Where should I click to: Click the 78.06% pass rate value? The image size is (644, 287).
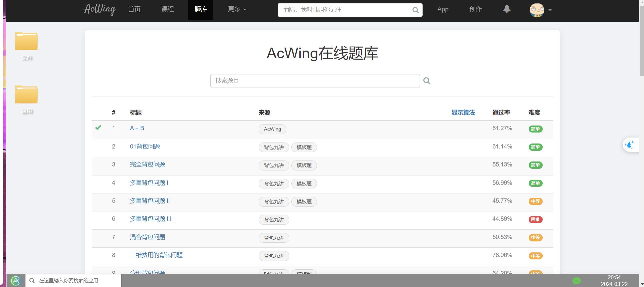(502, 255)
